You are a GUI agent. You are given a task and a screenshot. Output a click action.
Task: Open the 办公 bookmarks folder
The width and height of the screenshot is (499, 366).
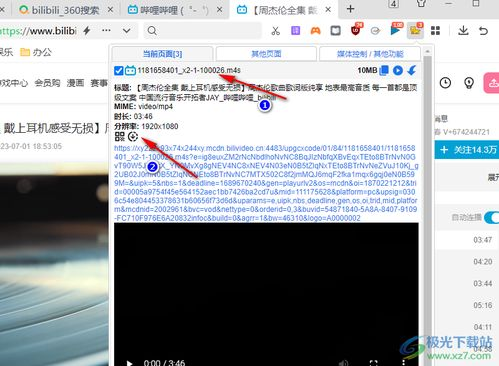point(36,52)
